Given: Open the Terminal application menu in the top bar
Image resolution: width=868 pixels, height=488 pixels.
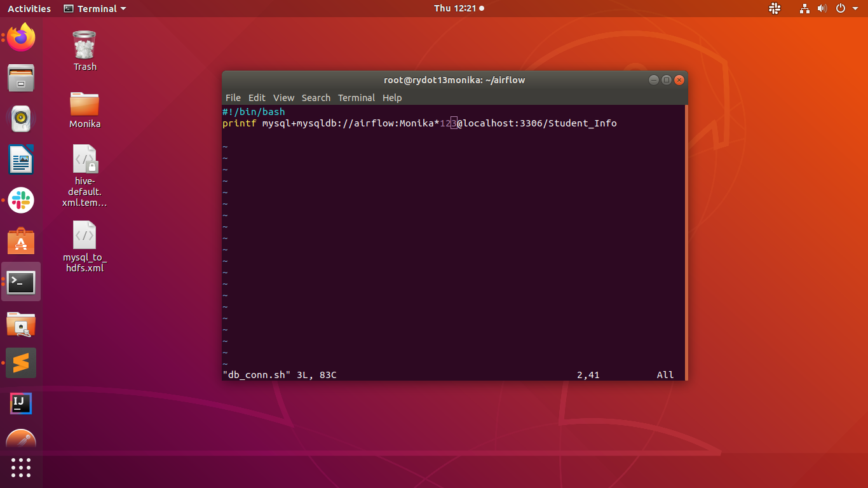Looking at the screenshot, I should pyautogui.click(x=94, y=9).
